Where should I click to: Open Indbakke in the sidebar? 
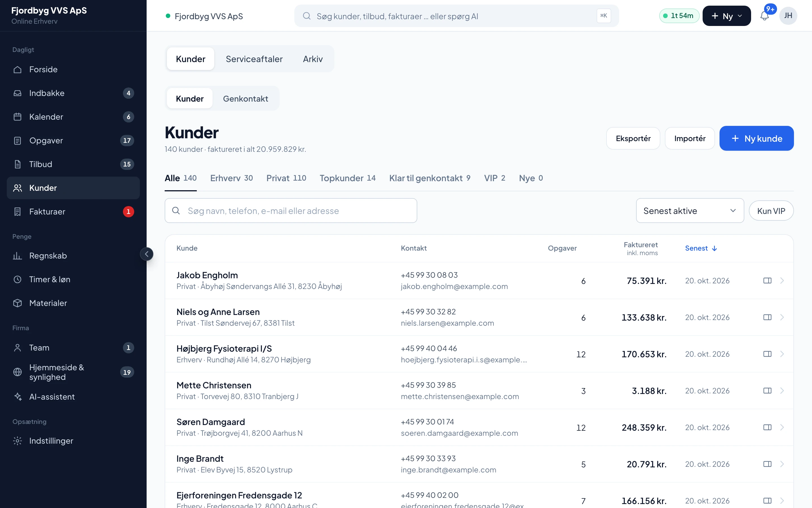coord(73,93)
